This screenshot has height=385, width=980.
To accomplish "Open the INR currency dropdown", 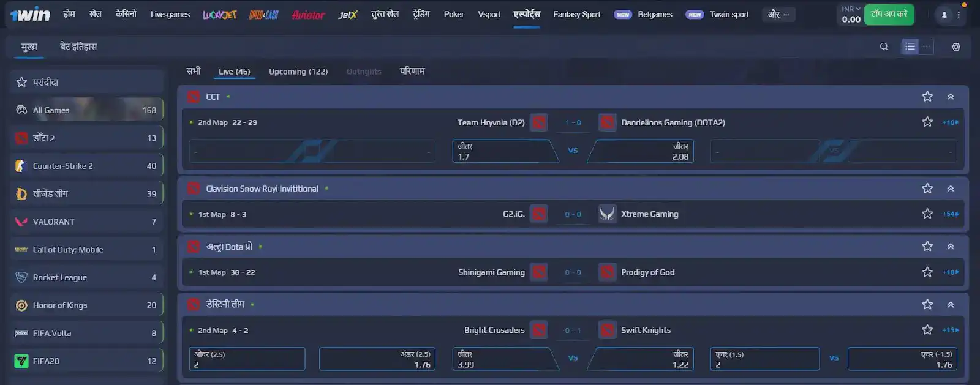I will point(851,9).
